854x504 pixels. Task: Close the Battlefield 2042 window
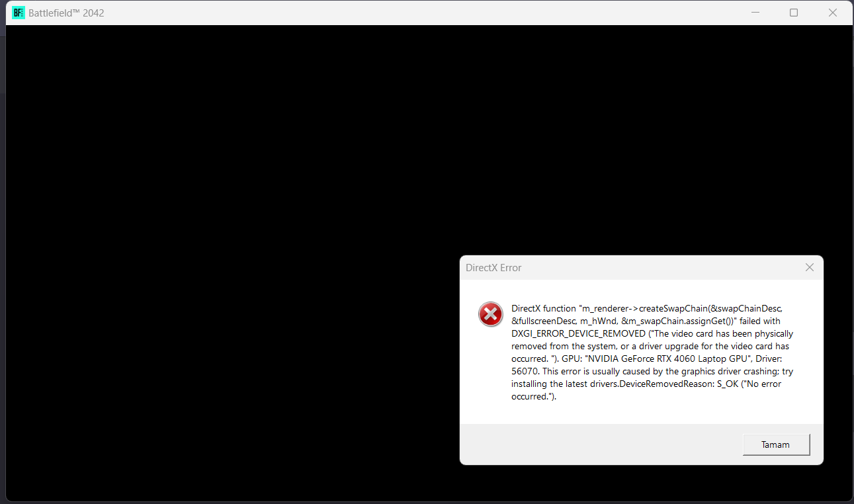coord(833,13)
